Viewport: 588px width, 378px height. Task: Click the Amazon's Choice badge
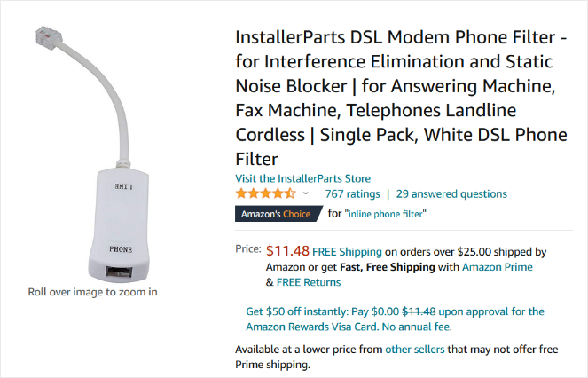point(278,214)
